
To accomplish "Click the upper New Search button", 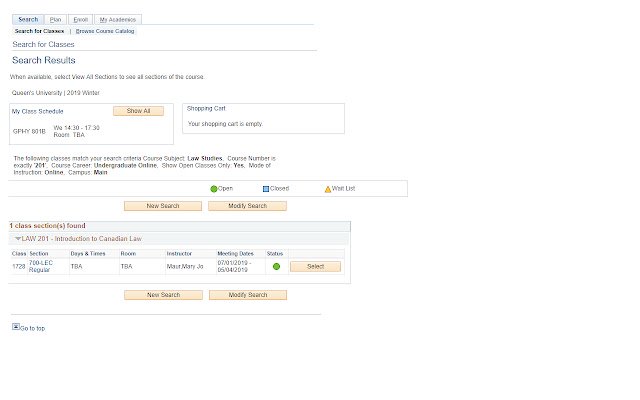I will pyautogui.click(x=163, y=206).
